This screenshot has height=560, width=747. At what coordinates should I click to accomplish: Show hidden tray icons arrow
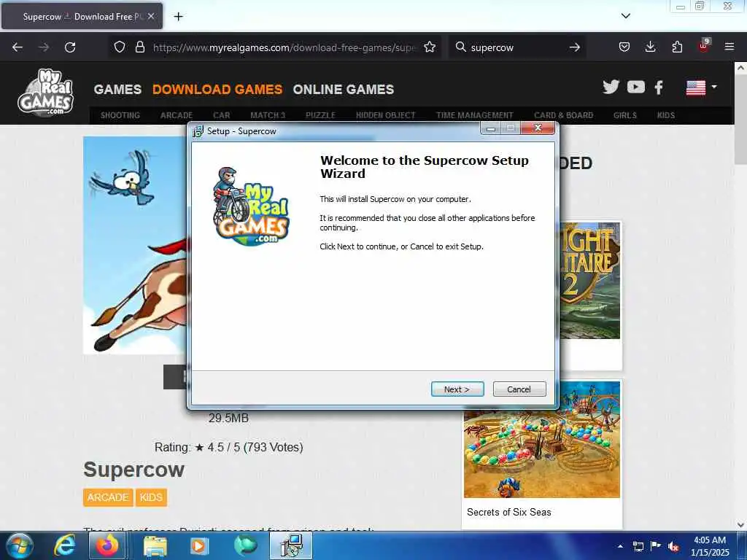[x=620, y=546]
